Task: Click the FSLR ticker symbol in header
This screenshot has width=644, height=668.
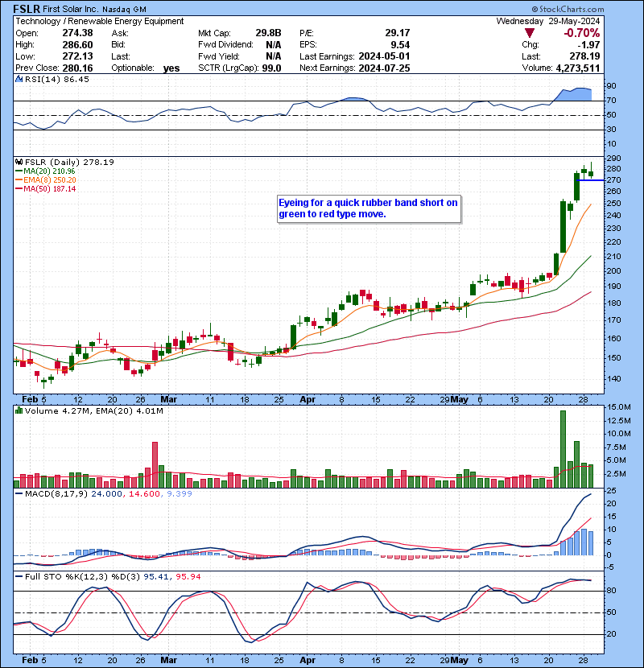Action: [27, 9]
